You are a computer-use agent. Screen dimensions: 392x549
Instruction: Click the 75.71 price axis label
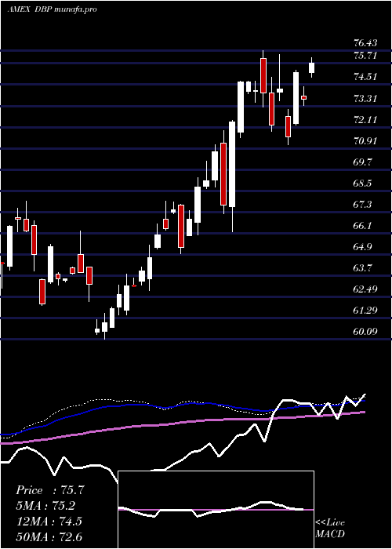[x=365, y=56]
